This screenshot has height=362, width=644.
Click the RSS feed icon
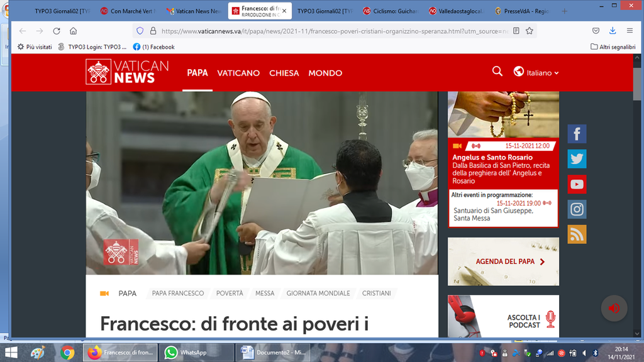click(x=577, y=234)
